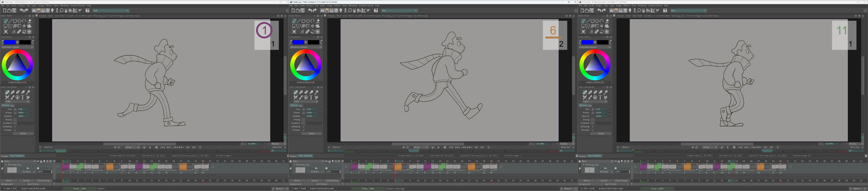Open Chromatic Wheel dropdown in middle window
The image size is (868, 191).
[x=306, y=47]
